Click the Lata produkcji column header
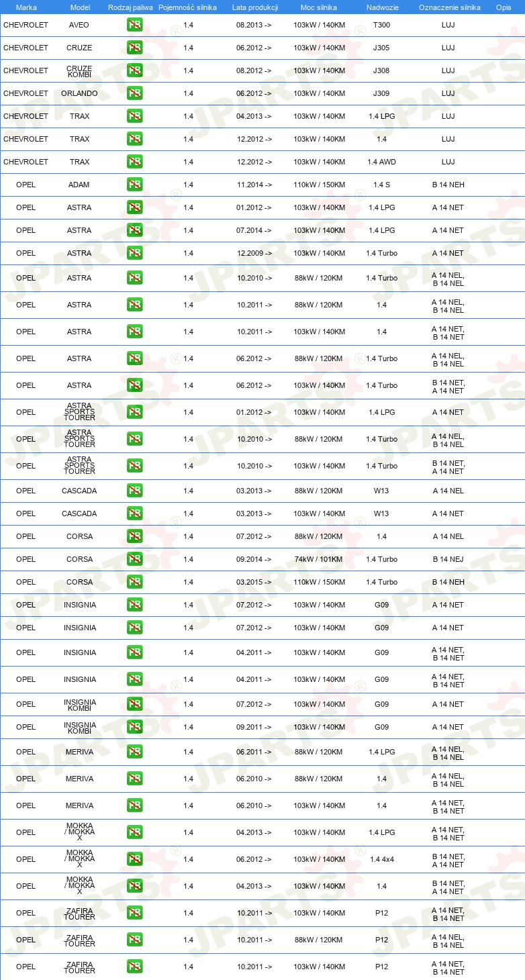Image resolution: width=525 pixels, height=980 pixels. click(255, 7)
